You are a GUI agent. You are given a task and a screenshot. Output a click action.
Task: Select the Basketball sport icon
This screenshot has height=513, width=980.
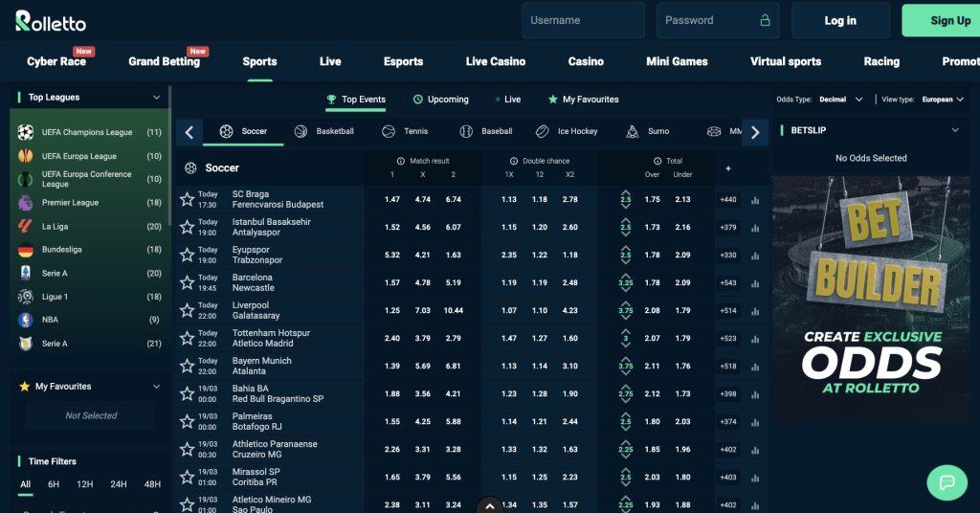(301, 131)
